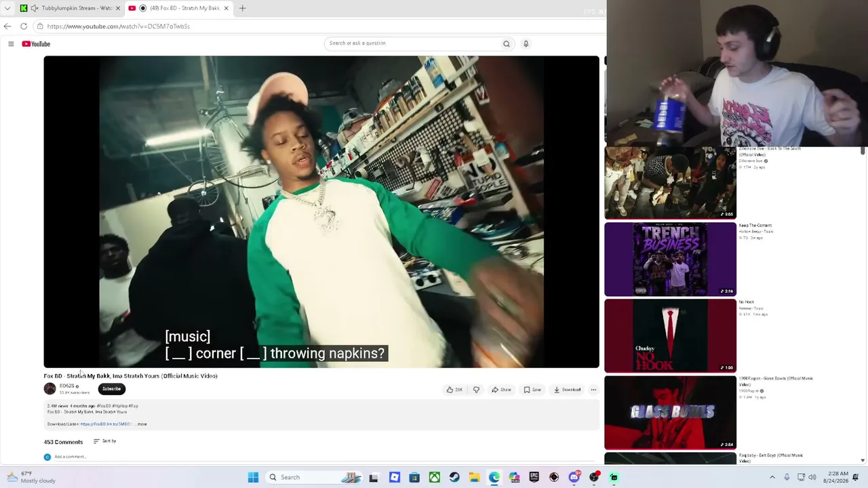This screenshot has height=488, width=868.
Task: Open the notification bell in system tray
Action: coord(856,477)
